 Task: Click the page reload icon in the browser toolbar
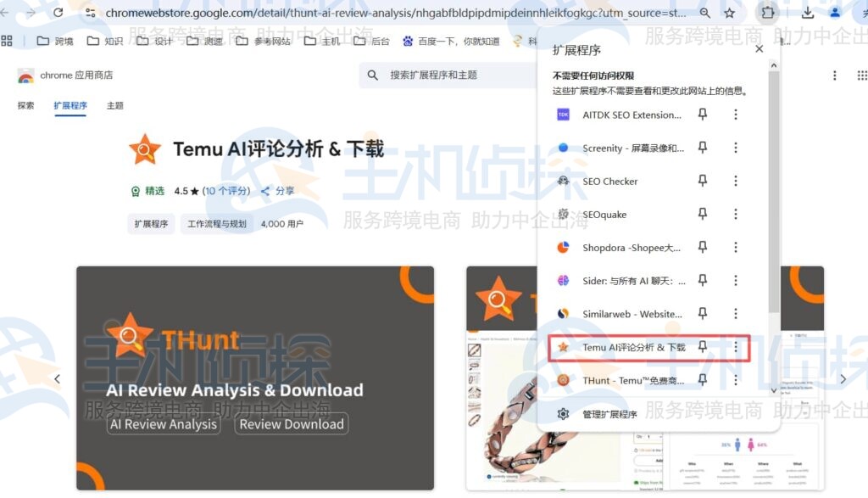58,13
